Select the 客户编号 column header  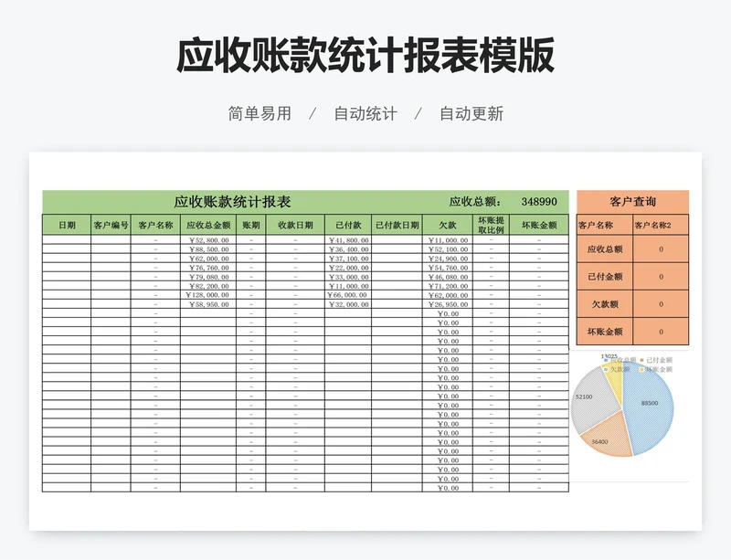tap(111, 225)
